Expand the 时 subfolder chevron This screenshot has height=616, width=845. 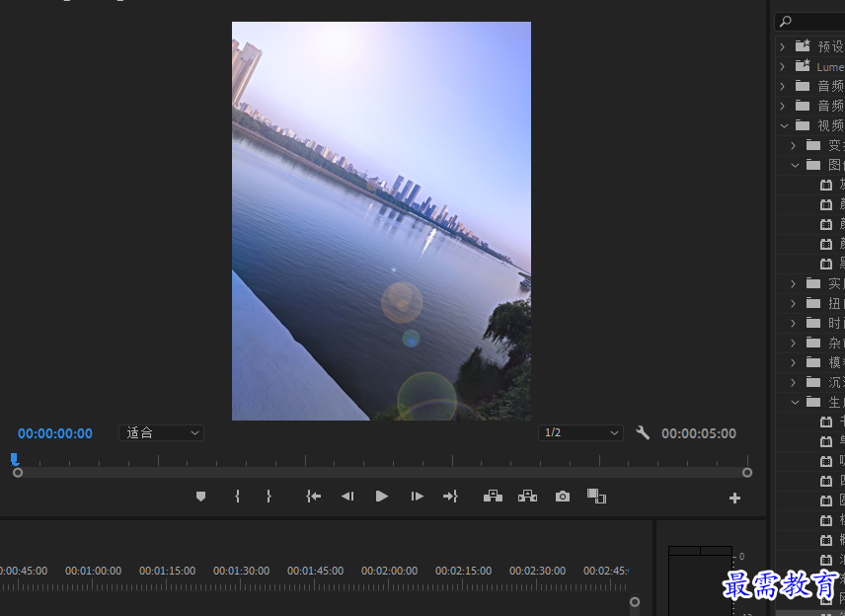click(794, 324)
